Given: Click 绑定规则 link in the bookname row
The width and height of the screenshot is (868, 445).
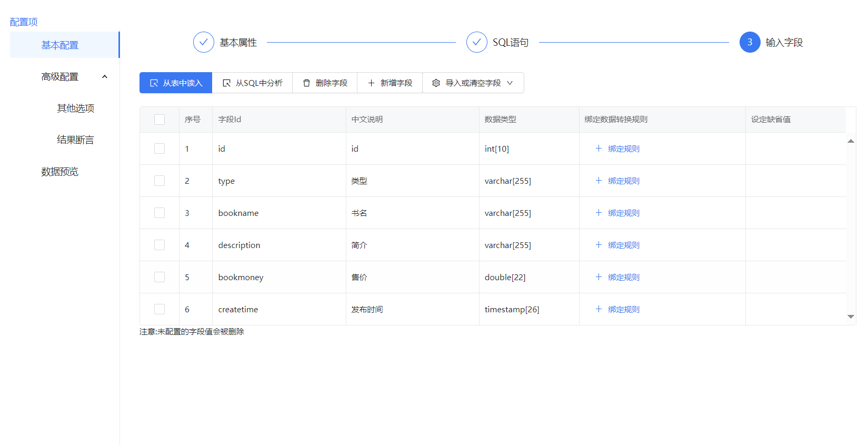Looking at the screenshot, I should click(624, 213).
